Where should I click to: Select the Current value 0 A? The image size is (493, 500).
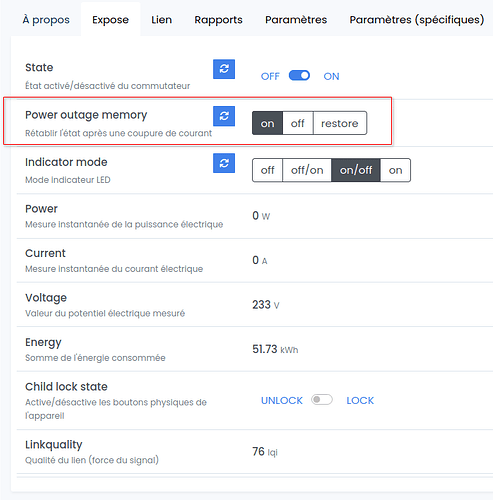click(260, 260)
